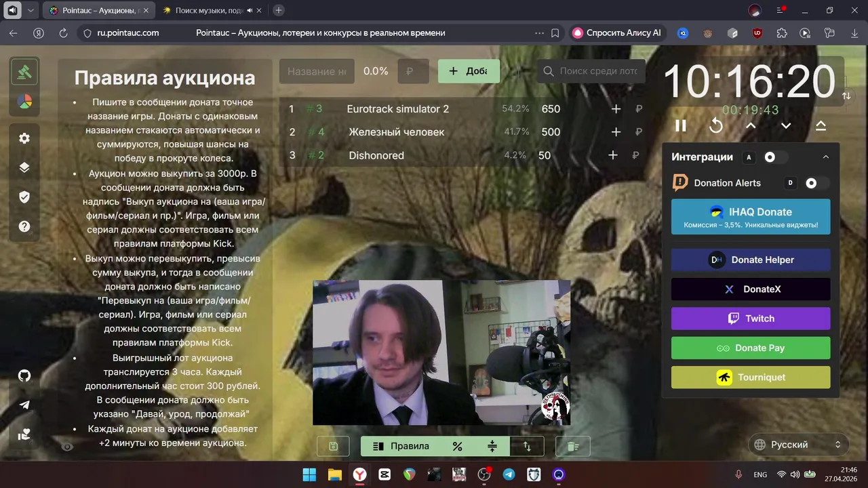Decrease timer with down chevron

[x=786, y=125]
